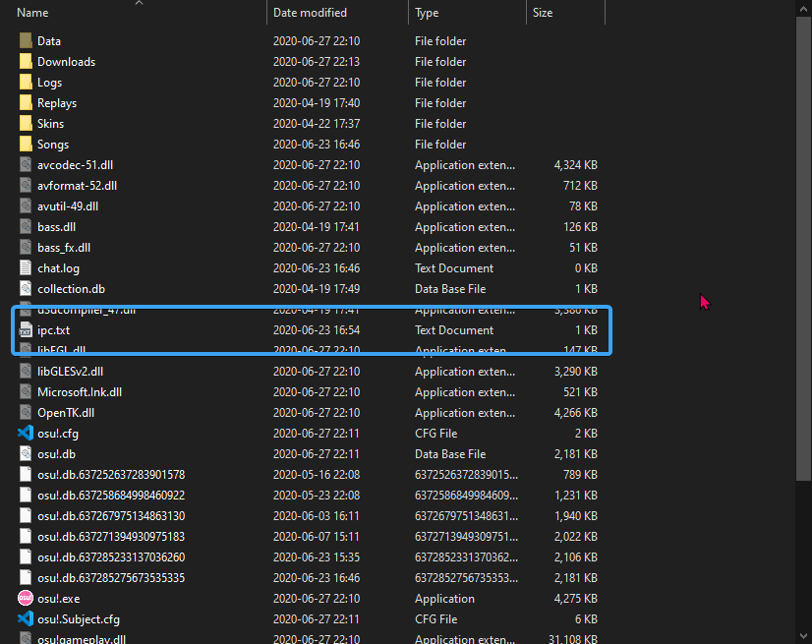The image size is (812, 644).
Task: Click the pink osu!.exe application icon
Action: [26, 599]
